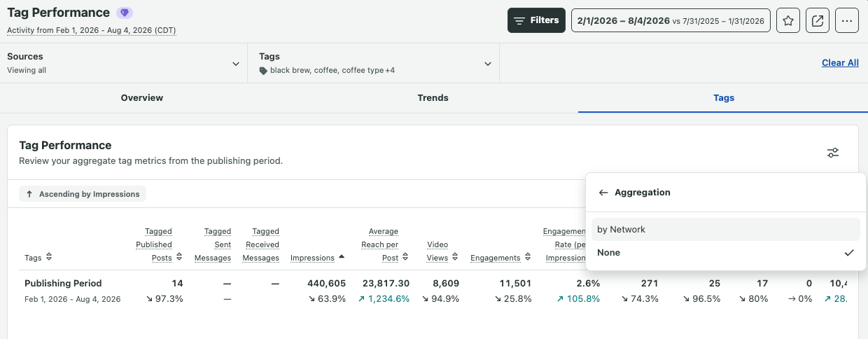The image size is (868, 339).
Task: Click the Filters button
Action: pyautogui.click(x=536, y=20)
